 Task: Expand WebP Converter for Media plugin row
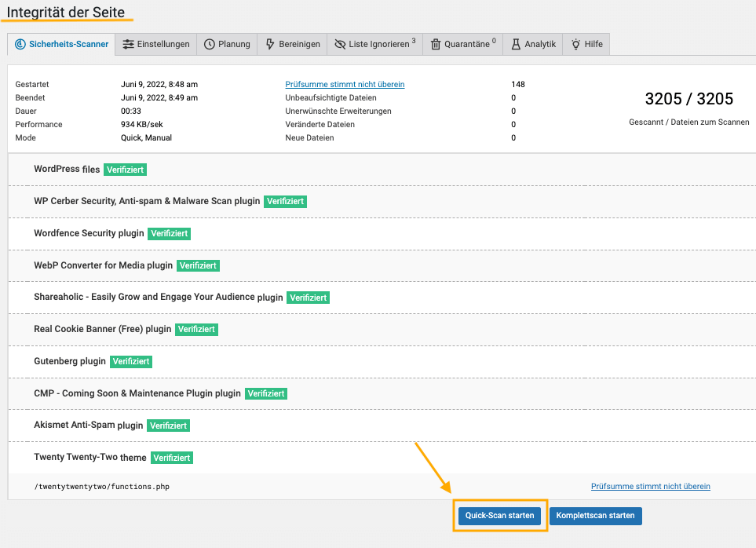click(x=382, y=265)
